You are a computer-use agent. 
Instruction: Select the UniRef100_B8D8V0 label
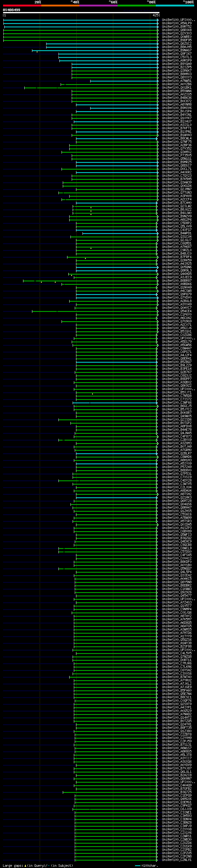(x=177, y=470)
